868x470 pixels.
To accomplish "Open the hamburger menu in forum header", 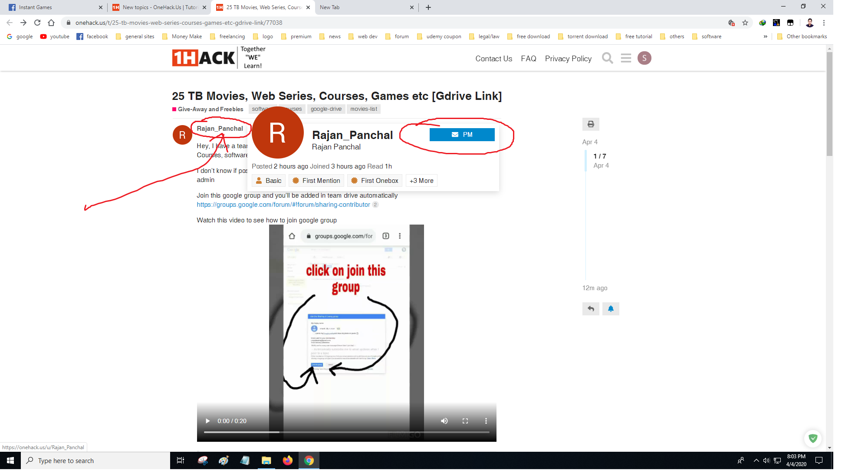I will (x=626, y=58).
